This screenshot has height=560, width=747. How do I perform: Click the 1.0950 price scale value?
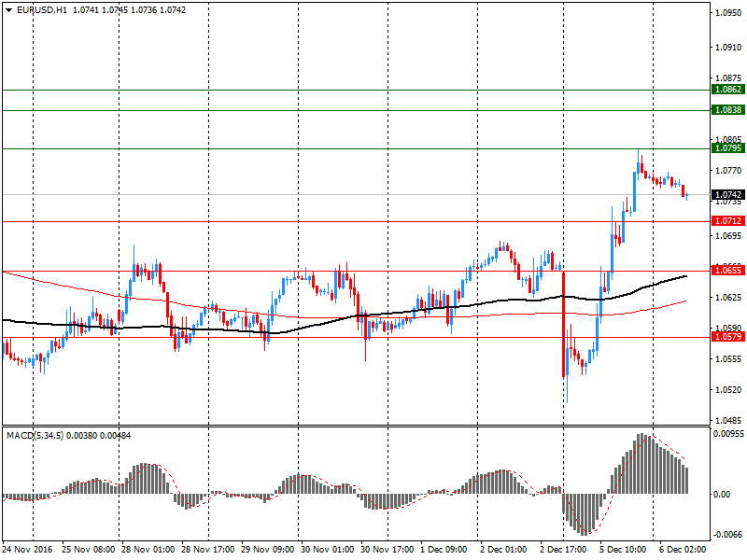coord(728,13)
